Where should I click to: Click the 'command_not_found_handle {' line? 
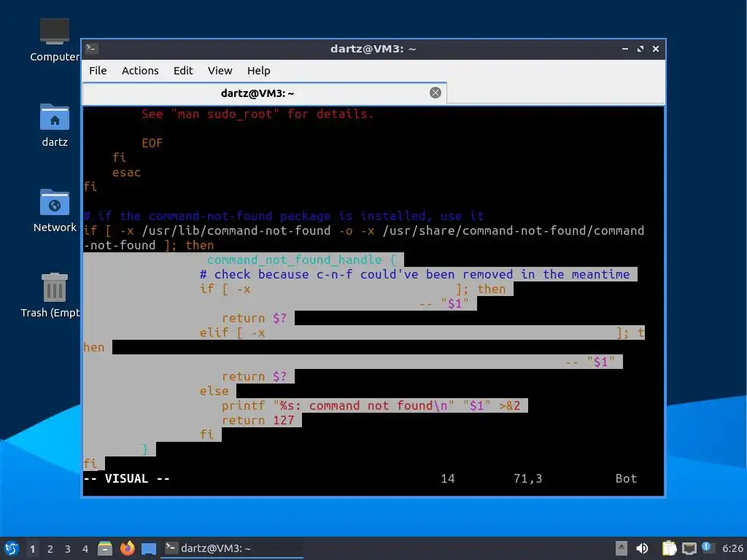click(301, 260)
